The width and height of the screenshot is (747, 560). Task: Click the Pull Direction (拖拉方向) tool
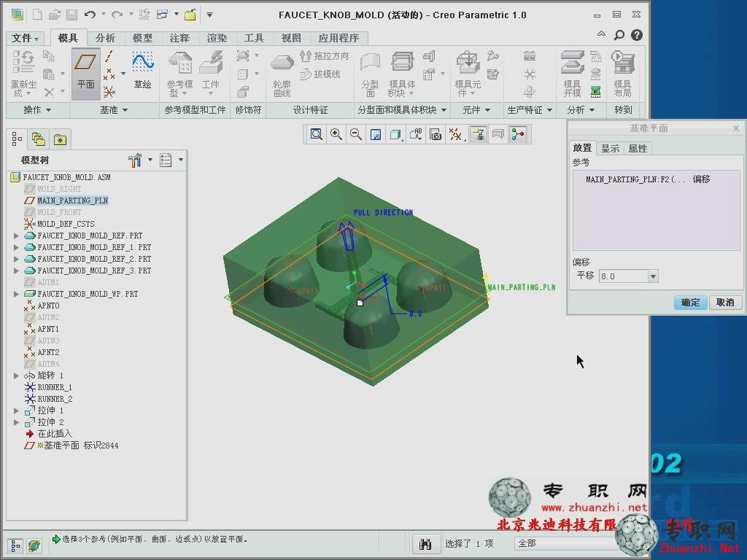325,56
